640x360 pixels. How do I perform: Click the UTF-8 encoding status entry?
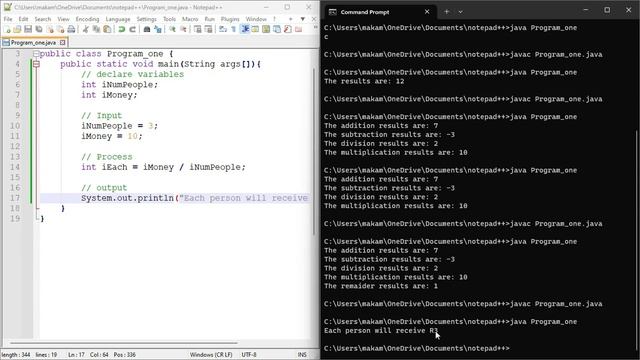coord(249,355)
